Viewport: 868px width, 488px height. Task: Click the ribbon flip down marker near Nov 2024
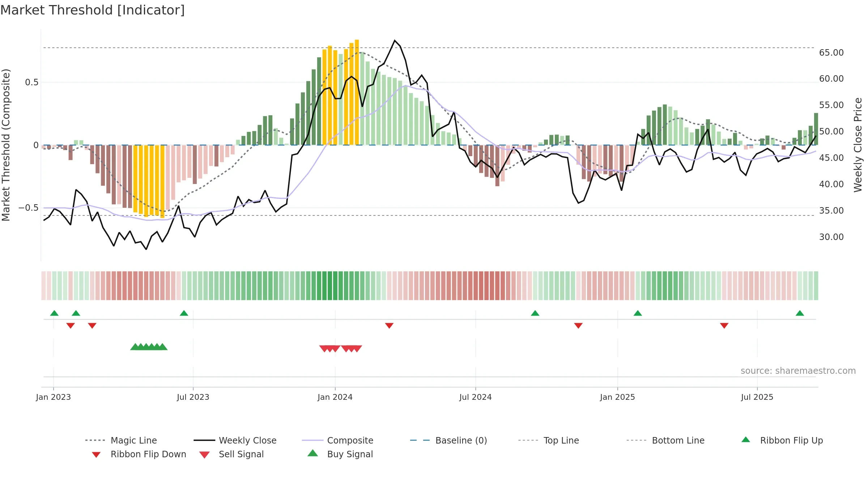tap(578, 325)
